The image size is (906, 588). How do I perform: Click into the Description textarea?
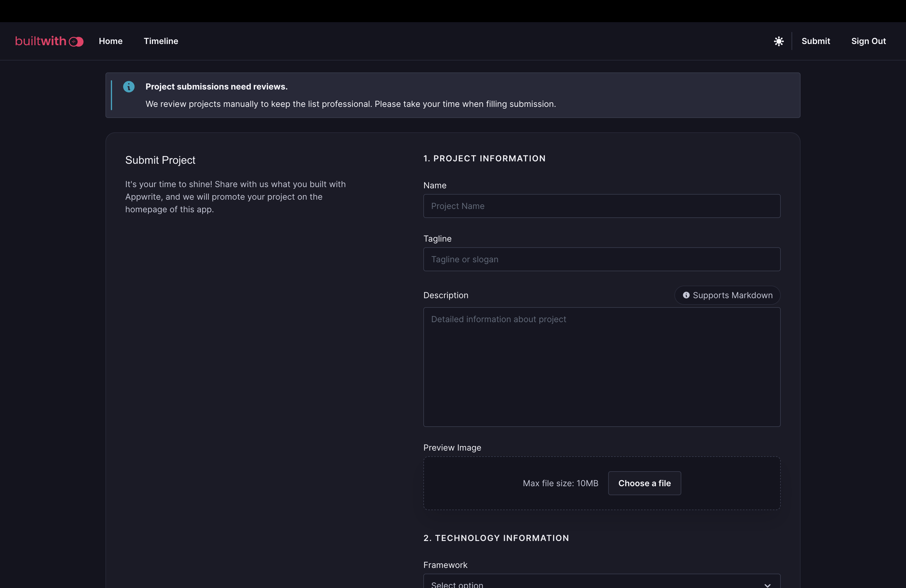(602, 367)
